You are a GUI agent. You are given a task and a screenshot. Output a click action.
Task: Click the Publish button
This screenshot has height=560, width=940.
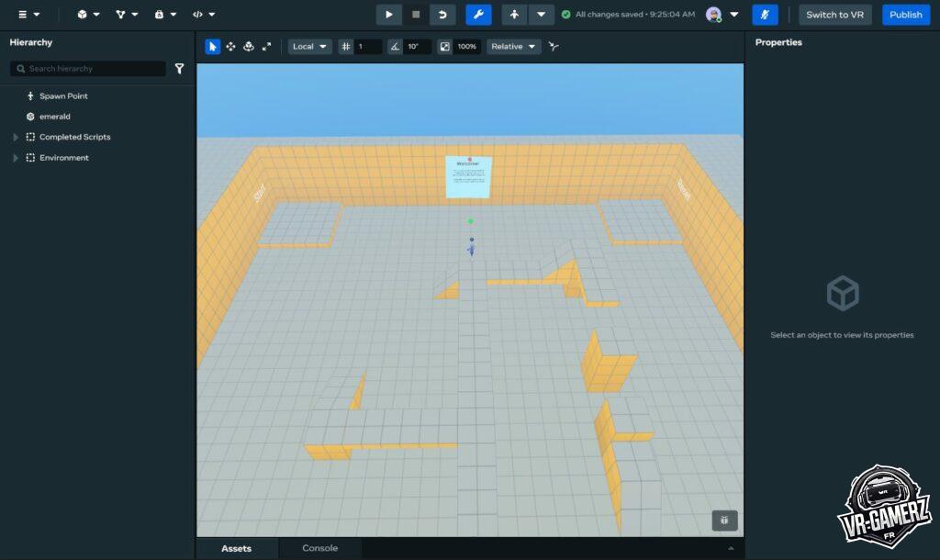[905, 15]
